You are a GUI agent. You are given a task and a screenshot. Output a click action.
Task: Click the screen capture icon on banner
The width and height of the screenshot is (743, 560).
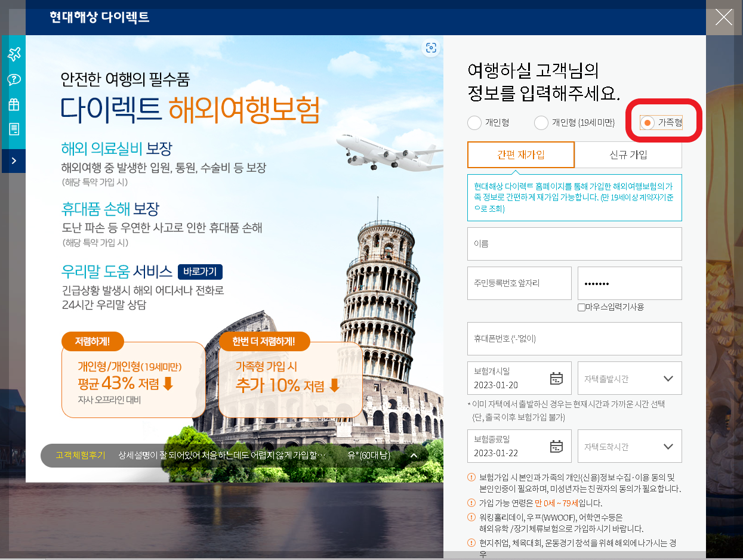click(x=431, y=48)
